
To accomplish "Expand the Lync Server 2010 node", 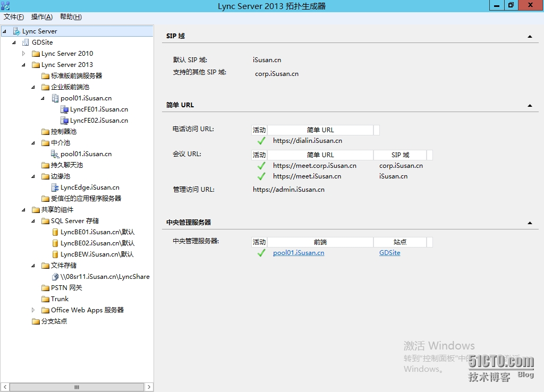I will click(23, 54).
